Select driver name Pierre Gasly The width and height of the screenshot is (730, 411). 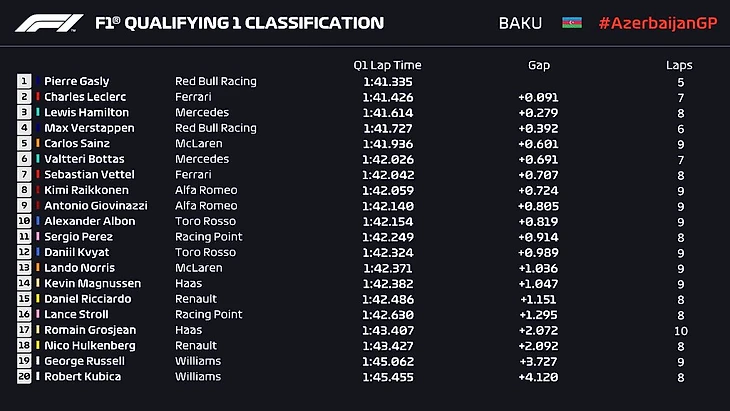[x=77, y=81]
